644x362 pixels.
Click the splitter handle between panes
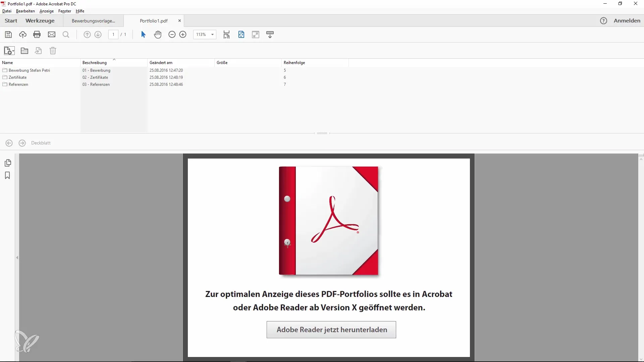tap(322, 133)
